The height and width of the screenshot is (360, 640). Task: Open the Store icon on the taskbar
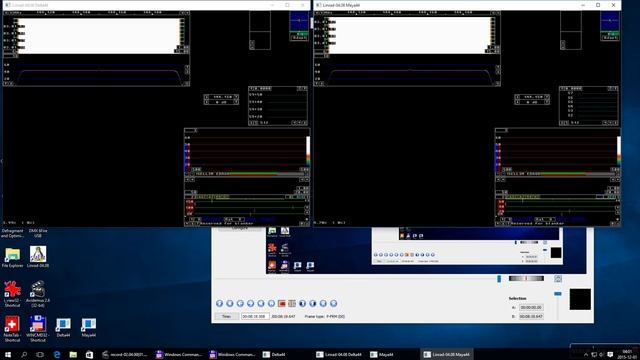[89, 354]
